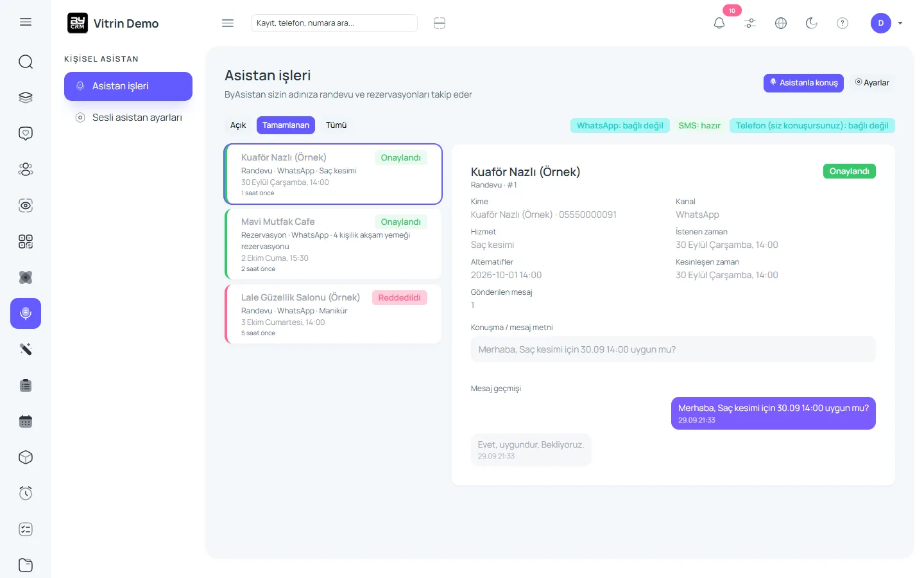Open the checklist tasks sidebar icon
Screen dimensions: 924x578
(26, 529)
